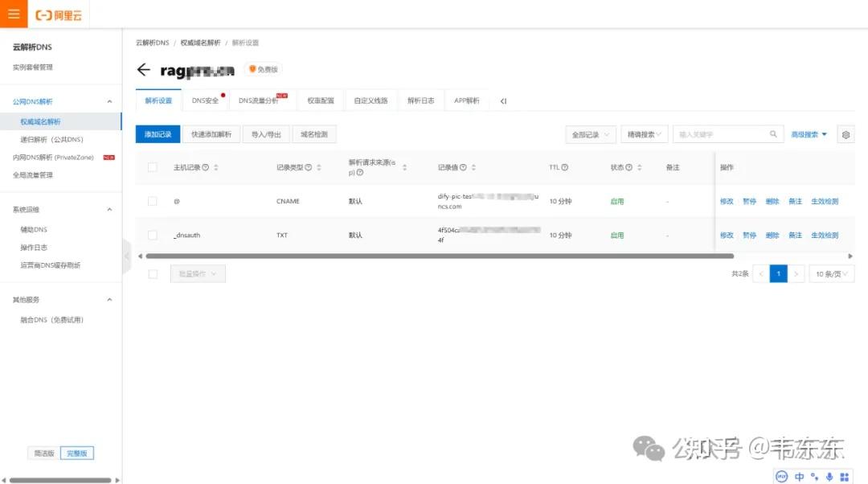Click the microphone tray icon
This screenshot has width=868, height=484.
point(829,477)
